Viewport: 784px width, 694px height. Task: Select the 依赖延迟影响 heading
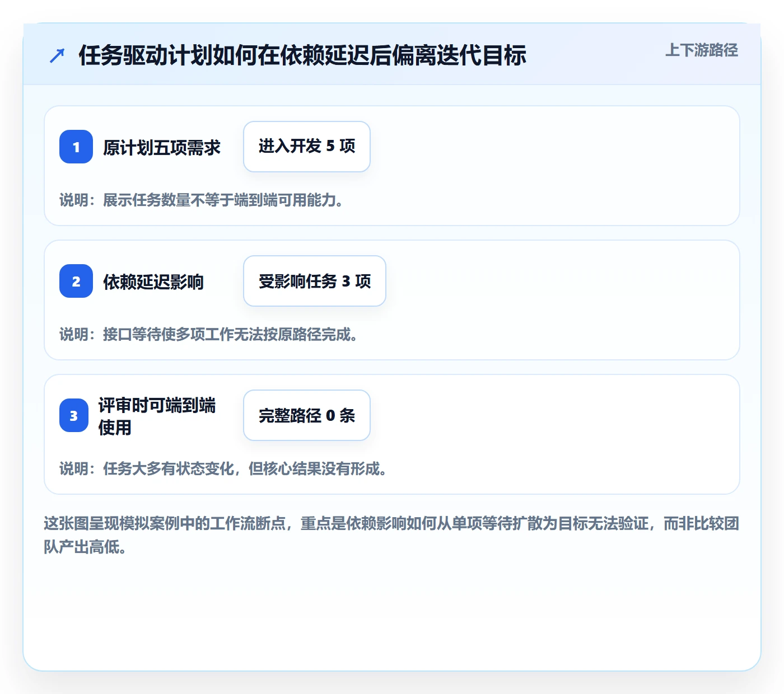tap(153, 282)
